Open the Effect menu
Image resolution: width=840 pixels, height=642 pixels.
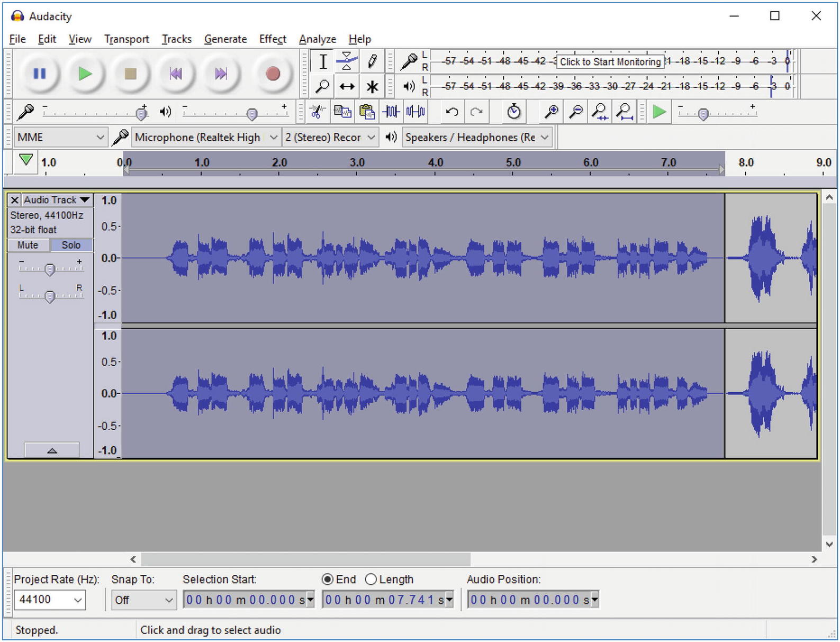point(273,39)
